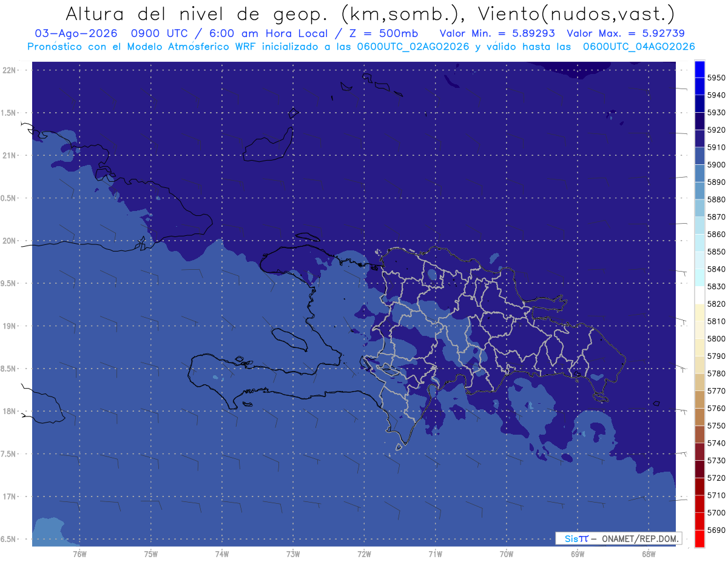The height and width of the screenshot is (562, 728).
Task: Click the '18N' latitude label
Action: coord(10,411)
